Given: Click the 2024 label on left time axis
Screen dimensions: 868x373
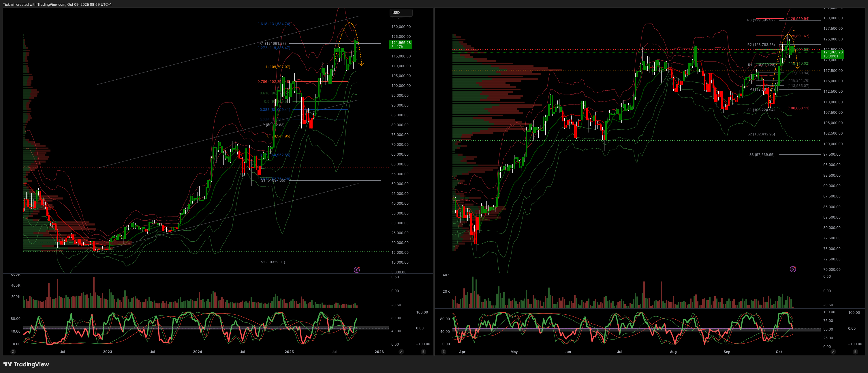Looking at the screenshot, I should point(198,352).
